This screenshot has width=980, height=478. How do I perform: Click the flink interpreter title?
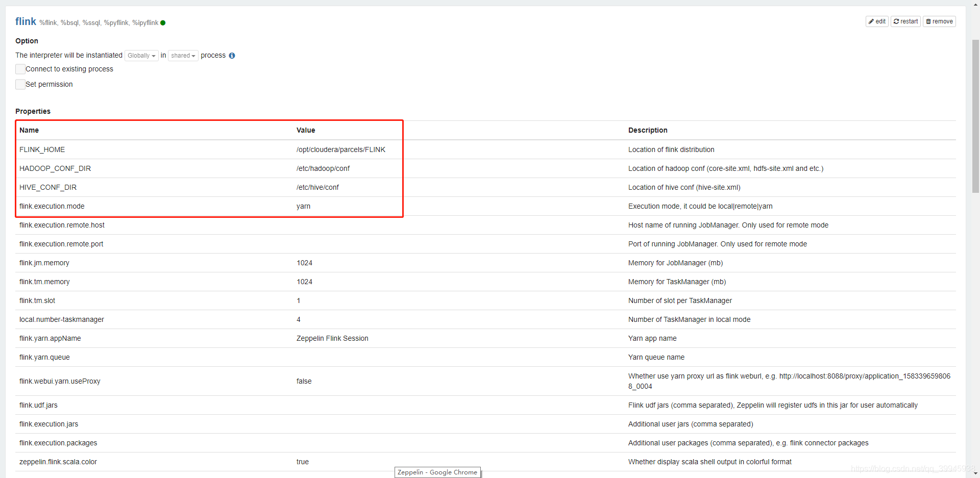coord(26,21)
